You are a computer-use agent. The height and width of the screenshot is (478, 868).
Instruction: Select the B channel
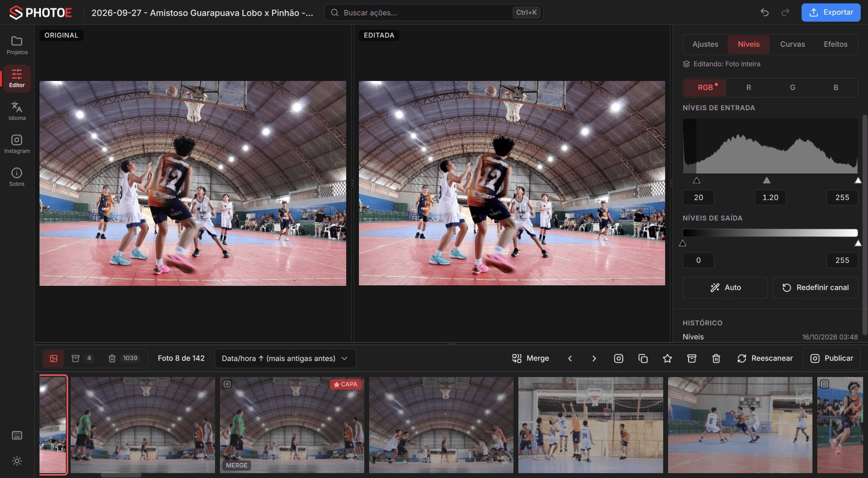(836, 87)
